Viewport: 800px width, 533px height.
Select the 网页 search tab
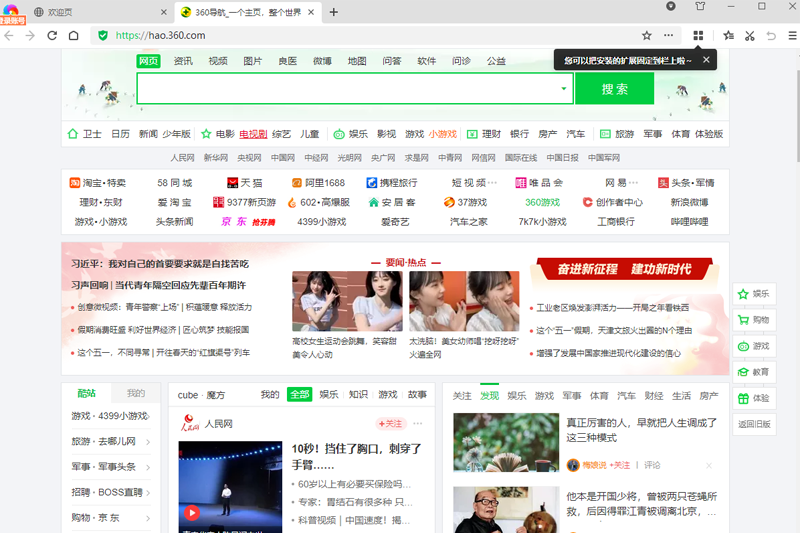(148, 61)
